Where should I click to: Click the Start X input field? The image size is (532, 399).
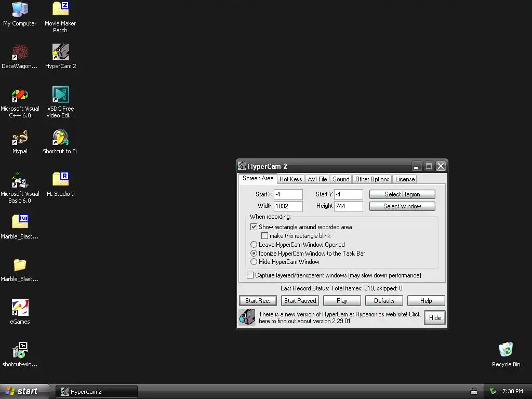[288, 194]
